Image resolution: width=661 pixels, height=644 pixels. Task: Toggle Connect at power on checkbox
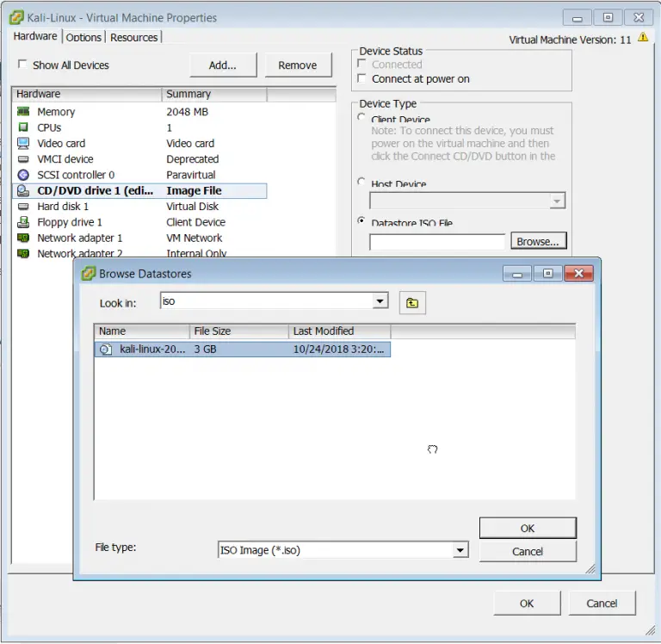pos(362,79)
